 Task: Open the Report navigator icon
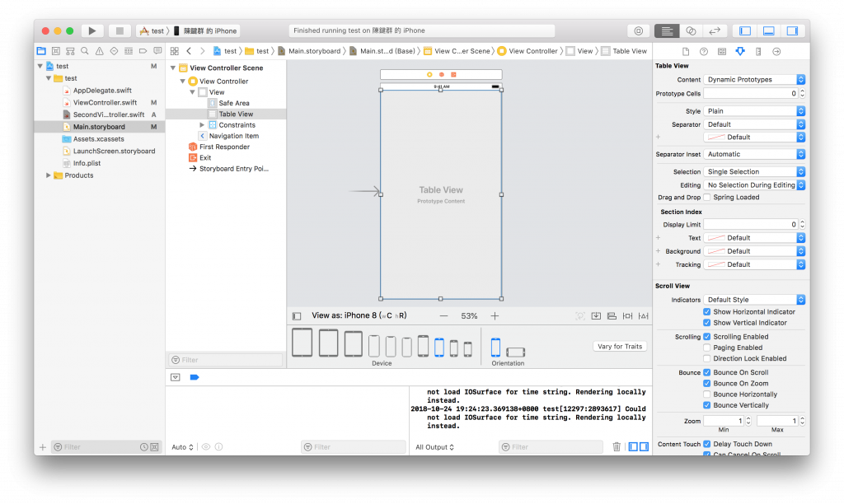pyautogui.click(x=157, y=51)
